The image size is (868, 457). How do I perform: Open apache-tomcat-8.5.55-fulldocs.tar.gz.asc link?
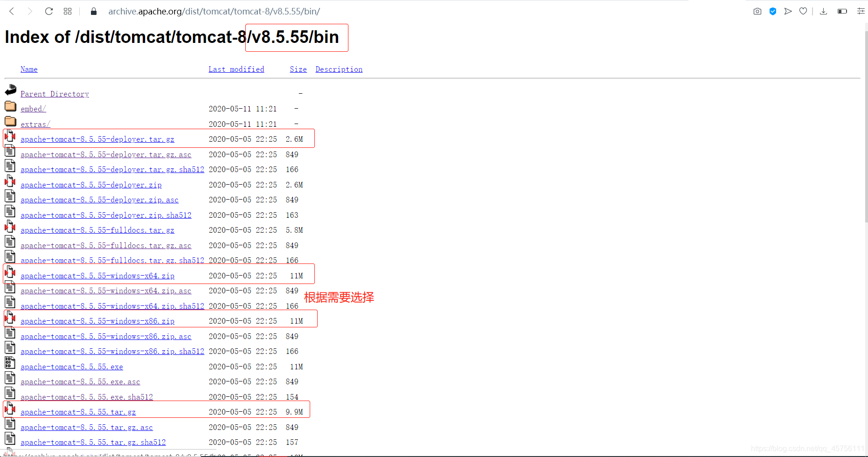[x=106, y=246]
